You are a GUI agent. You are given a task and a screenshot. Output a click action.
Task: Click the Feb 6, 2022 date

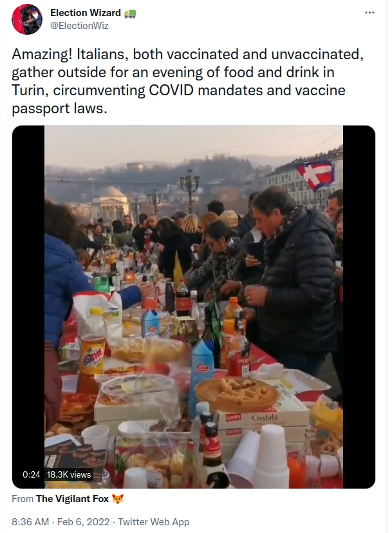(x=83, y=522)
